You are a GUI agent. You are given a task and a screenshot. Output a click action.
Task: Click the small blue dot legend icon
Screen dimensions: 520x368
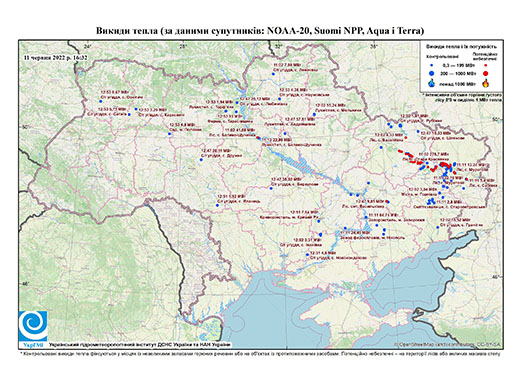pyautogui.click(x=432, y=65)
